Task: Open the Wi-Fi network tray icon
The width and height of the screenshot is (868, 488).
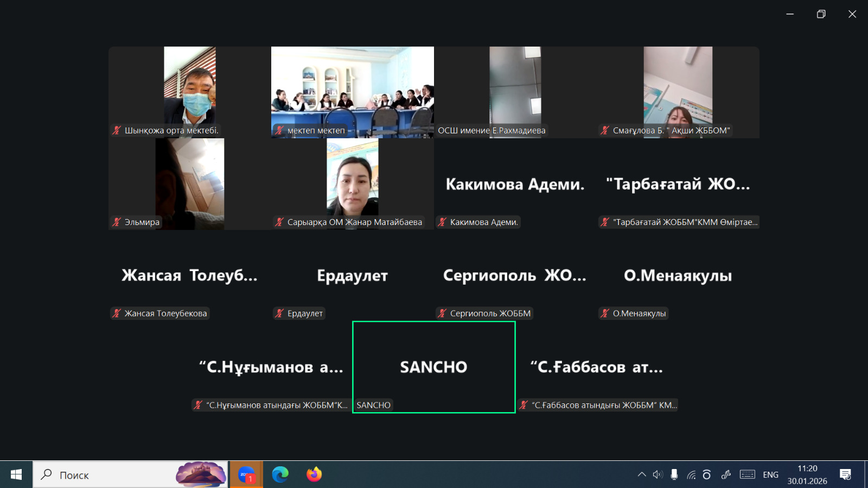Action: (691, 474)
